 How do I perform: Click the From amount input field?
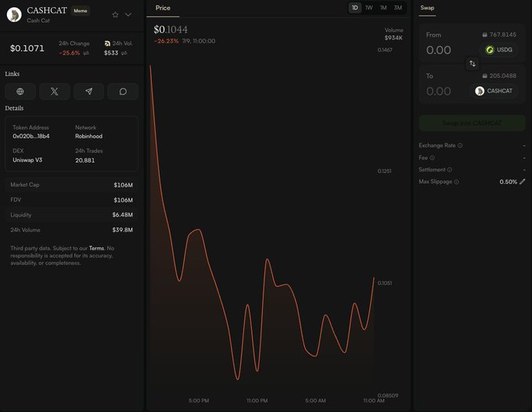click(x=439, y=50)
